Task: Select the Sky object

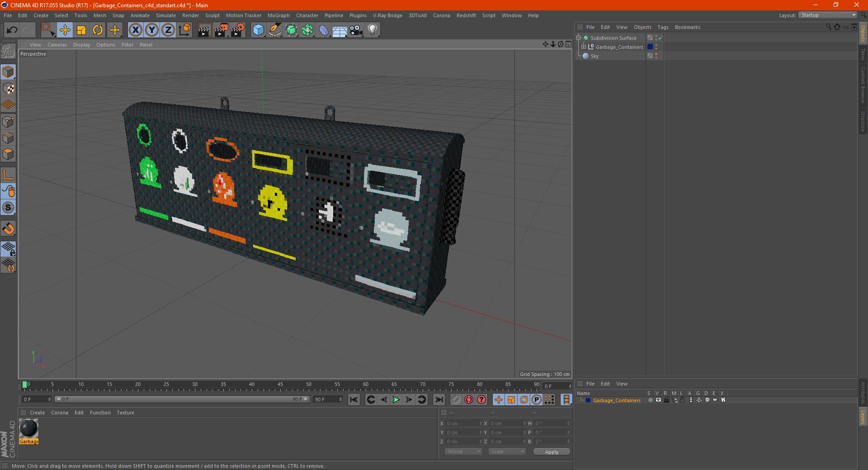Action: pyautogui.click(x=594, y=56)
